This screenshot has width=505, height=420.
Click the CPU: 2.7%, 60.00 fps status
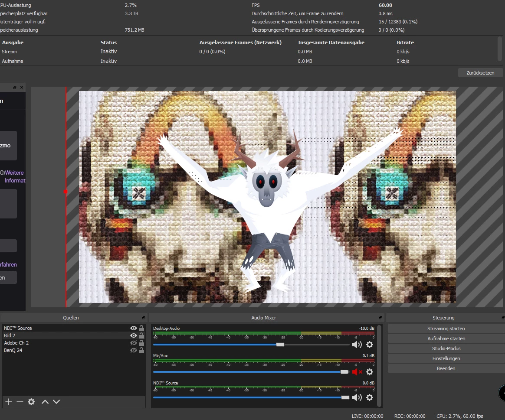tap(460, 416)
